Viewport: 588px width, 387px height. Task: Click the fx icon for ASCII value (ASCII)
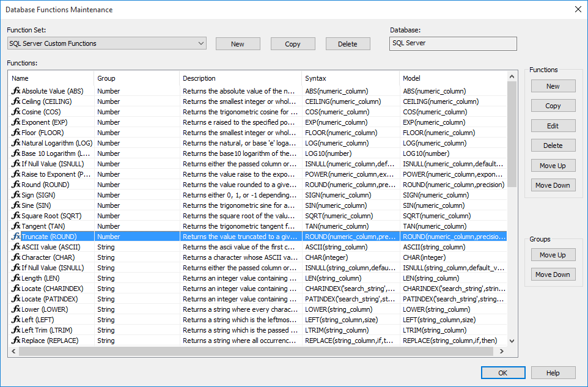pyautogui.click(x=16, y=247)
